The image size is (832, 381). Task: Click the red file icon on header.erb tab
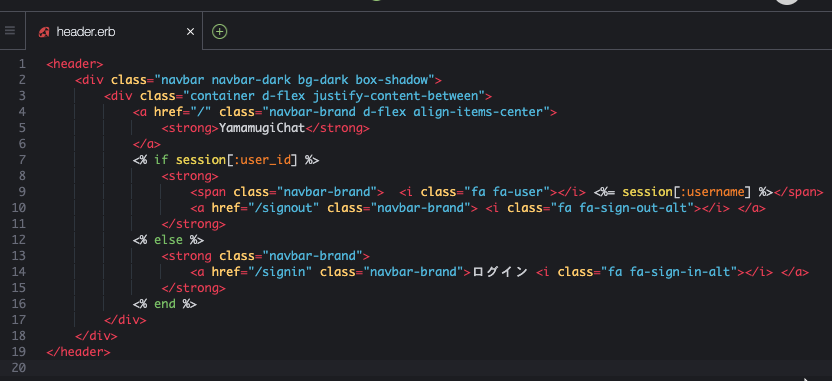pyautogui.click(x=44, y=32)
